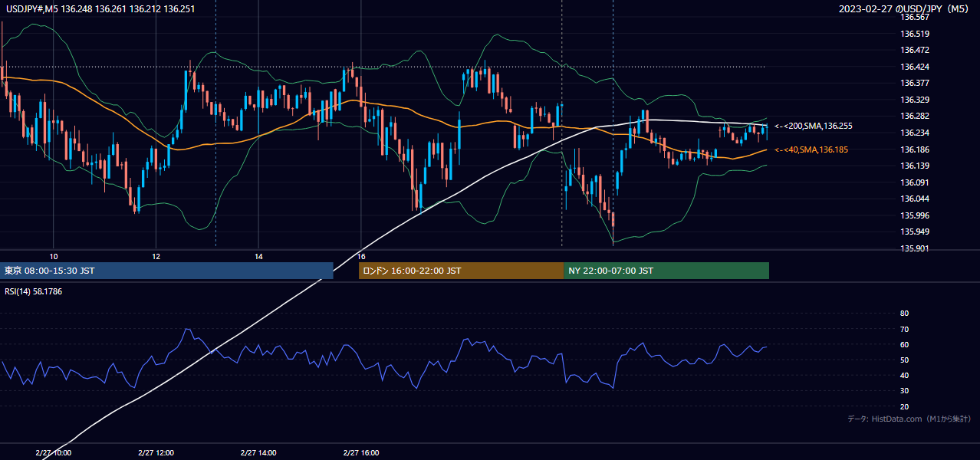Click the 135.901 price axis label
Image resolution: width=980 pixels, height=460 pixels.
(x=914, y=248)
